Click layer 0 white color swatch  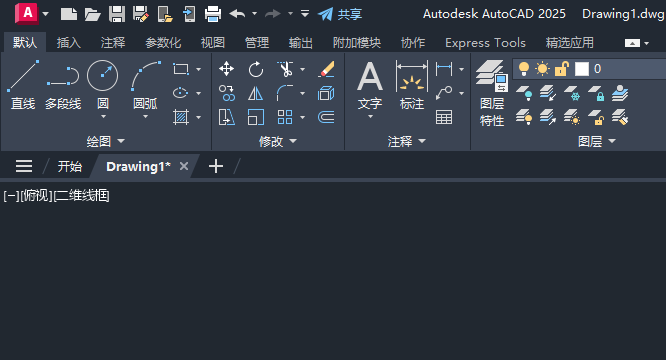pyautogui.click(x=581, y=69)
